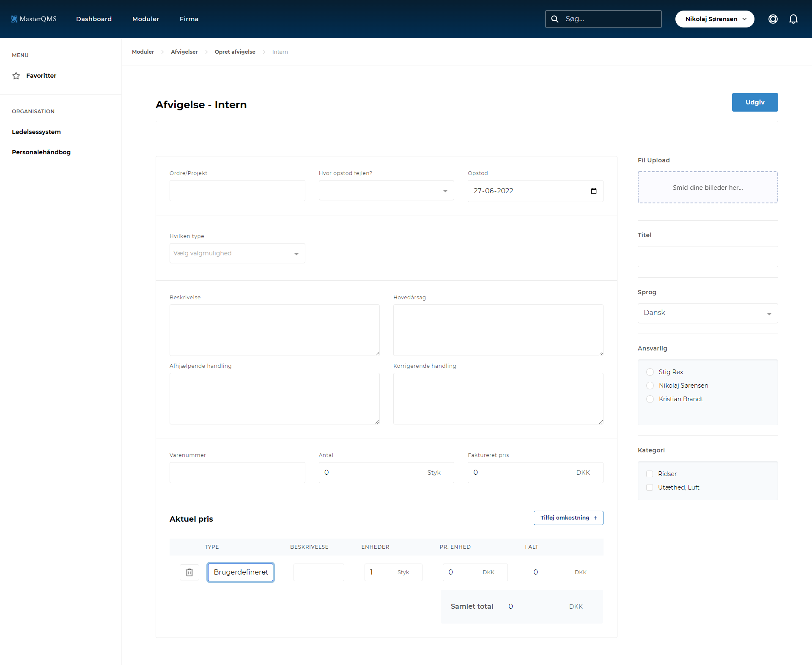The image size is (812, 665).
Task: Open the notifications bell
Action: (793, 19)
